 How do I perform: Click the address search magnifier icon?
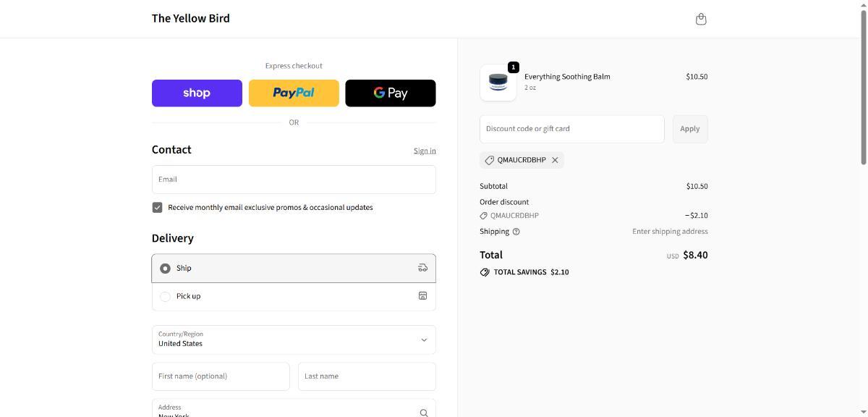coord(423,412)
